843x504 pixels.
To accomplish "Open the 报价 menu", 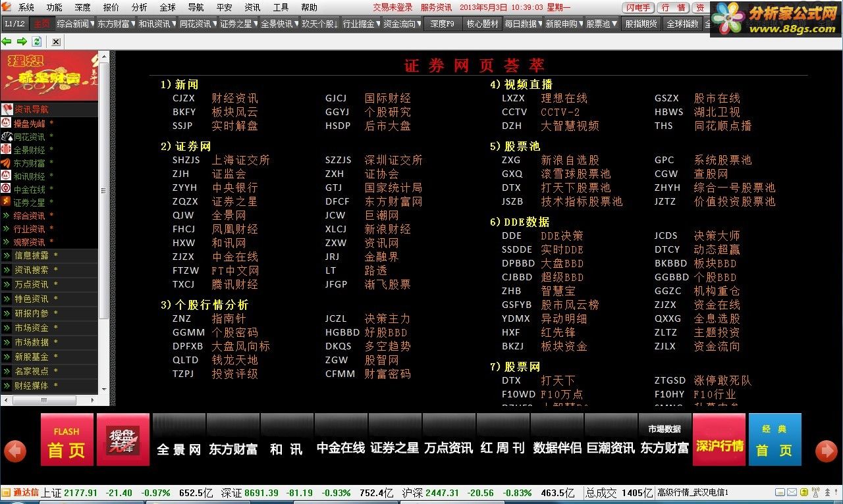I will (x=111, y=8).
